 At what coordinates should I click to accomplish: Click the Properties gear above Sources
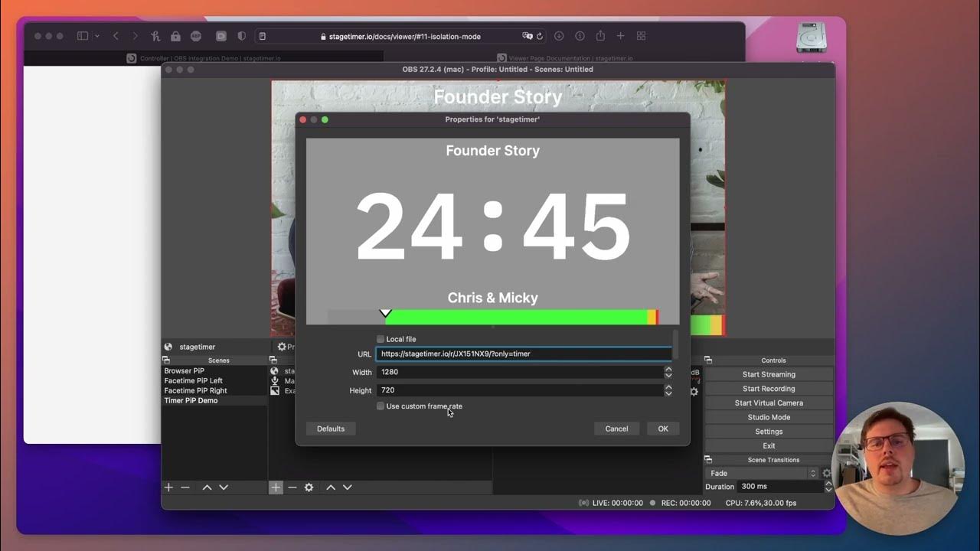pos(282,347)
